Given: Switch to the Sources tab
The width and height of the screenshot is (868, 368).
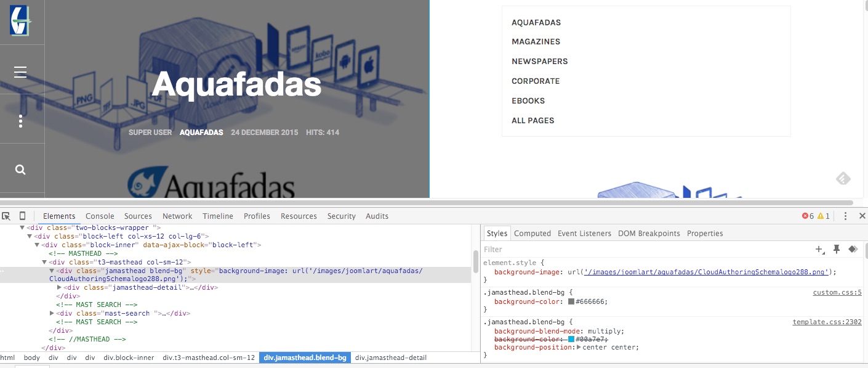Looking at the screenshot, I should pos(138,216).
